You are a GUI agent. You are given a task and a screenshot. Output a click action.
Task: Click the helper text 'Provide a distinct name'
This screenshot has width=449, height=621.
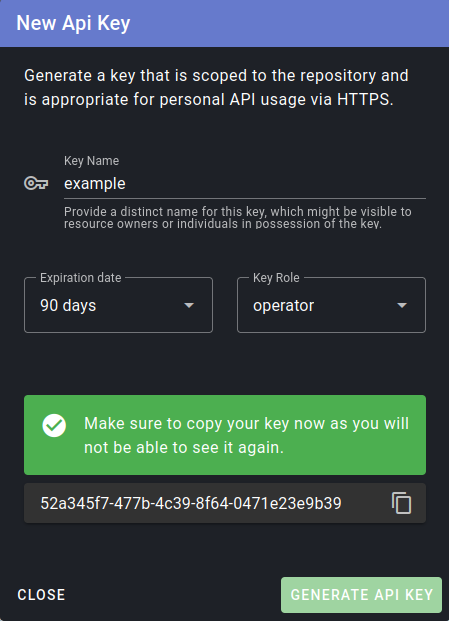pyautogui.click(x=238, y=217)
